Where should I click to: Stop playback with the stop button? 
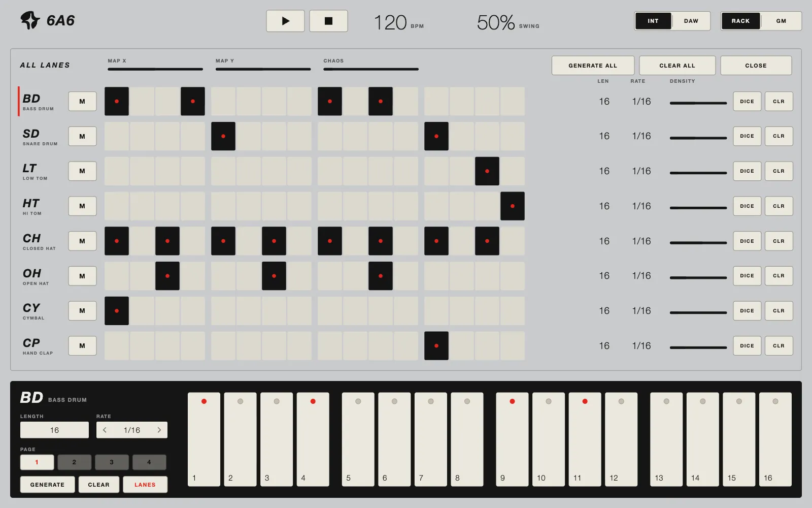(x=328, y=21)
